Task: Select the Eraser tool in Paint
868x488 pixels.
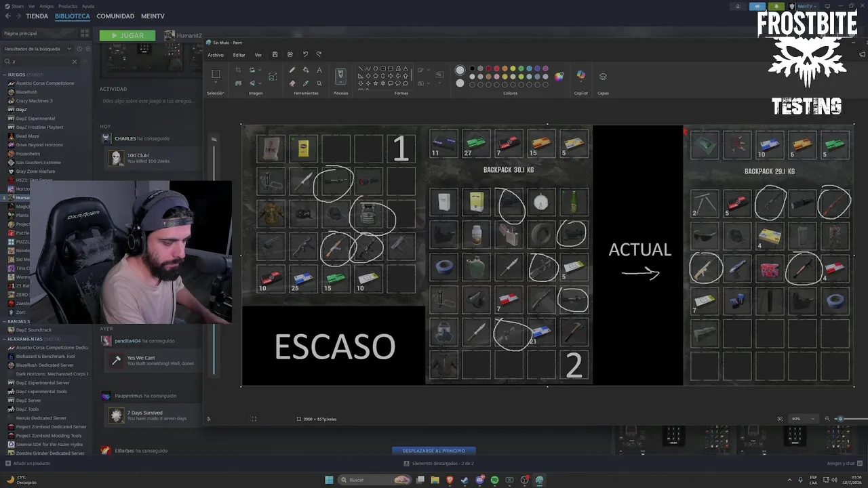Action: [292, 83]
